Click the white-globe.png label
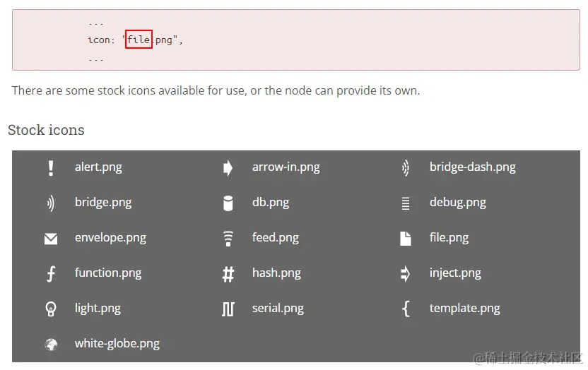This screenshot has width=588, height=370. tap(117, 344)
